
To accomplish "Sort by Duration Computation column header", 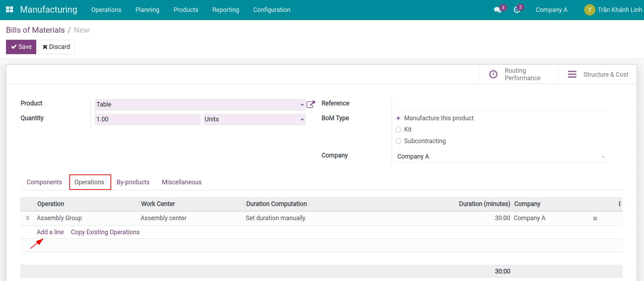I will pos(319,204).
